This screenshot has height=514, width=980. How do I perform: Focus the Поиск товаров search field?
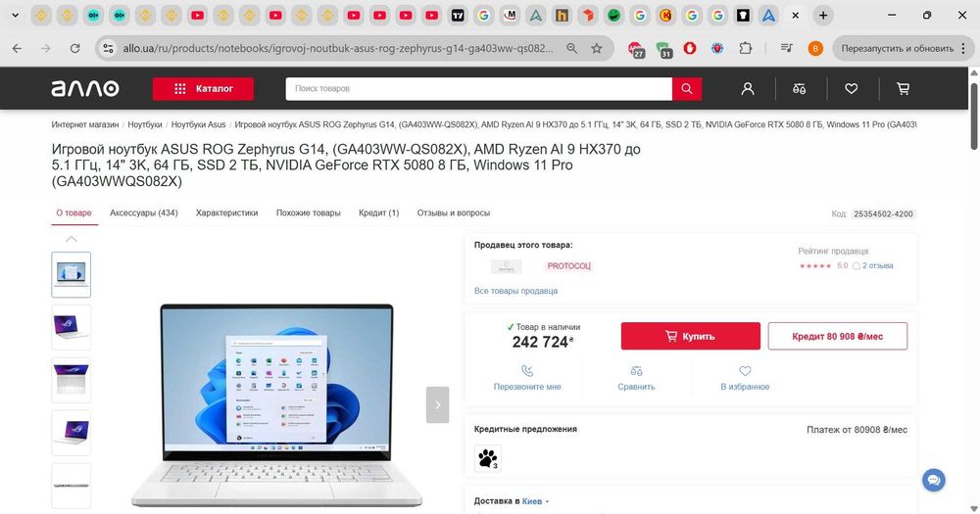click(x=479, y=89)
